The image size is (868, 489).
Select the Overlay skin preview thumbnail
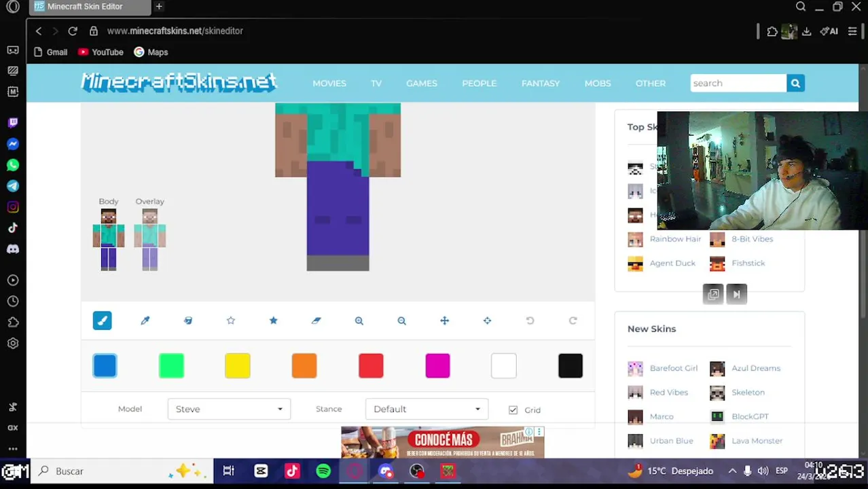pos(150,240)
